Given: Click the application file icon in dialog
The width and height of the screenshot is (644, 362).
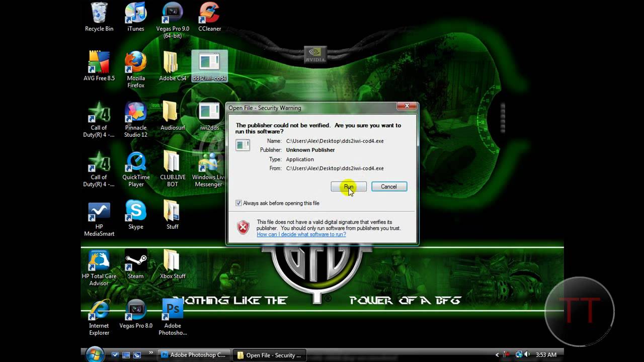Looking at the screenshot, I should click(x=243, y=145).
